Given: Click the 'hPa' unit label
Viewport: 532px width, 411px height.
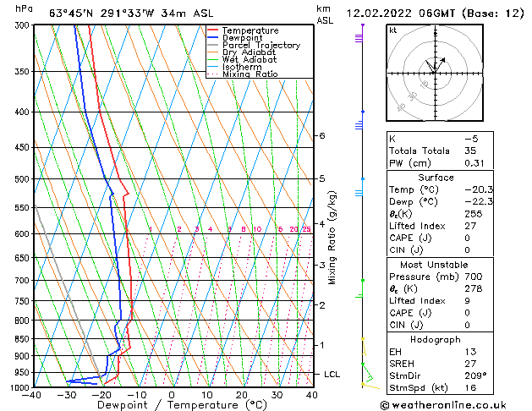Looking at the screenshot, I should pyautogui.click(x=24, y=8).
